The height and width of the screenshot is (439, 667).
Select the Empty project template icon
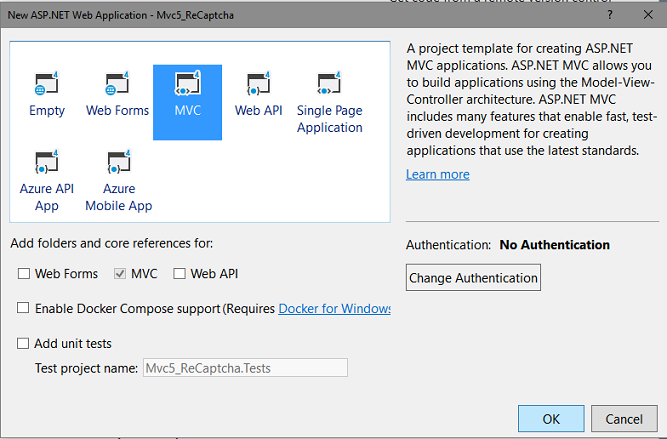[47, 83]
